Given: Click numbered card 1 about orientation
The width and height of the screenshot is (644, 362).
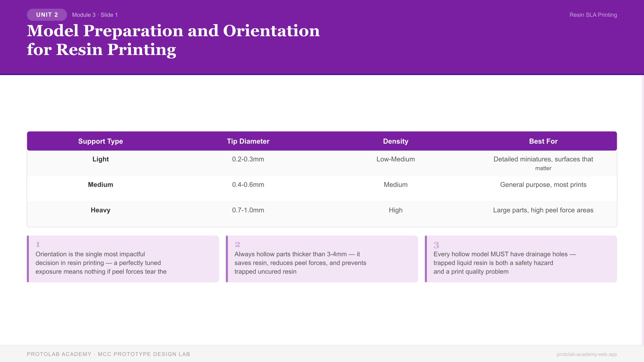Looking at the screenshot, I should [123, 259].
